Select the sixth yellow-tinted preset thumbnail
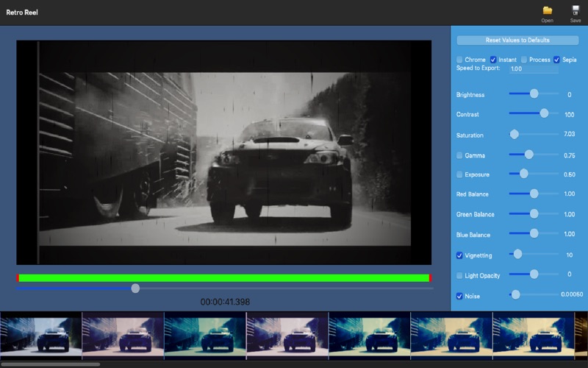588x368 pixels. coord(451,336)
